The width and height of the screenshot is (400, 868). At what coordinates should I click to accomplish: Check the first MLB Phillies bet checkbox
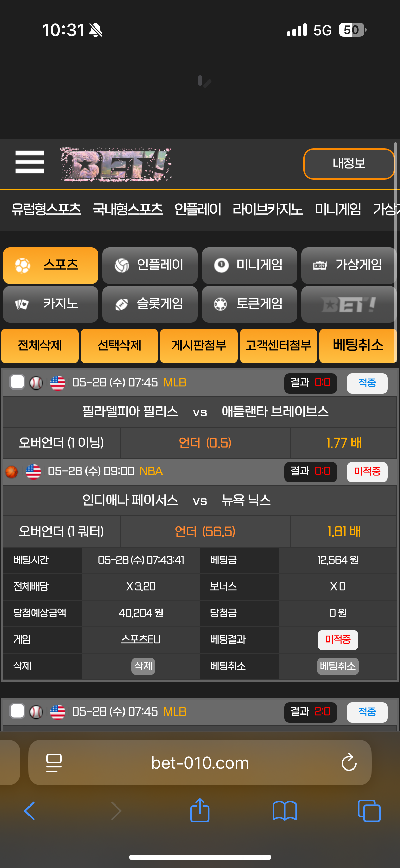(17, 382)
